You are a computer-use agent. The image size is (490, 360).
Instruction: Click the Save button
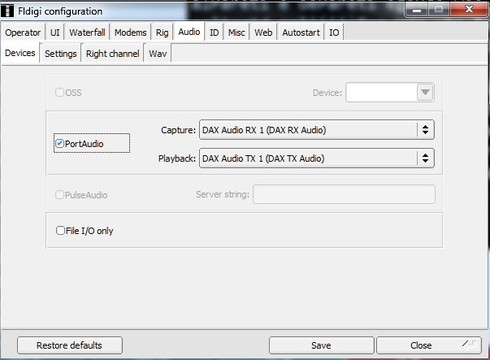[x=321, y=345]
